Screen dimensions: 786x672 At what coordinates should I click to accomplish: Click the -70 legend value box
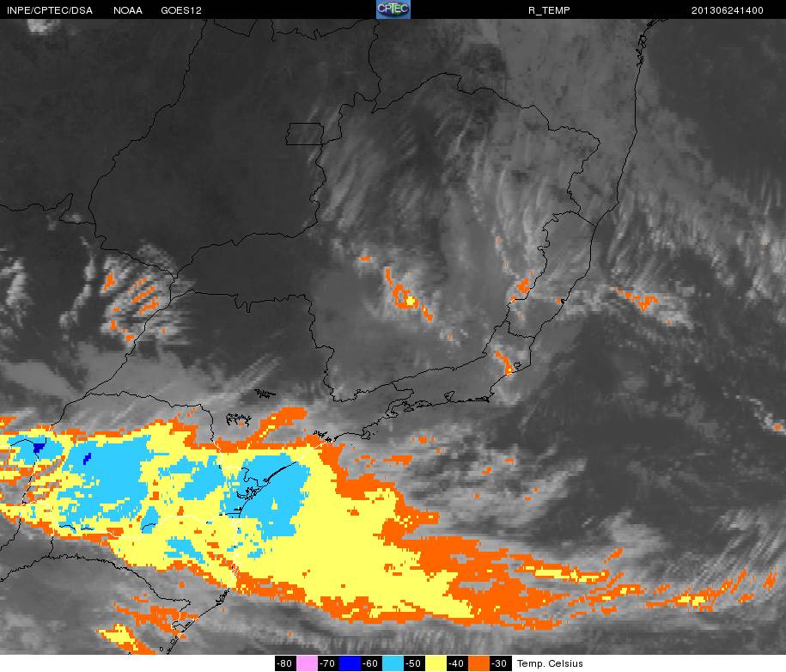(327, 663)
